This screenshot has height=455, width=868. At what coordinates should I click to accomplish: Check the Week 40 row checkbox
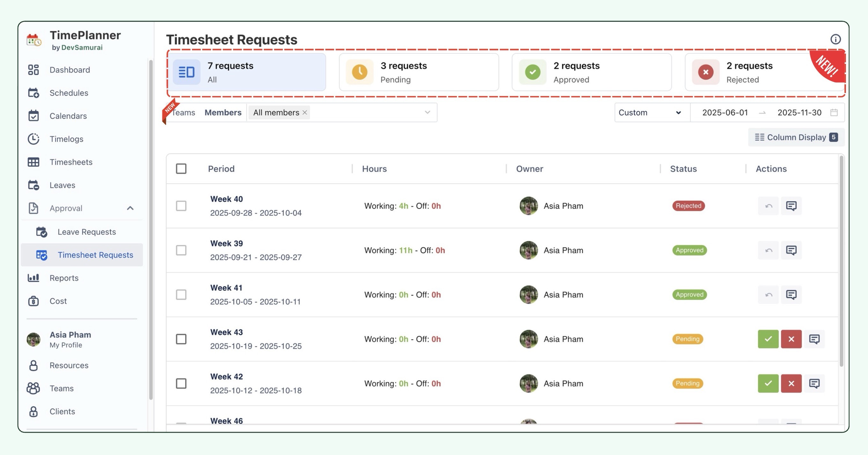181,206
